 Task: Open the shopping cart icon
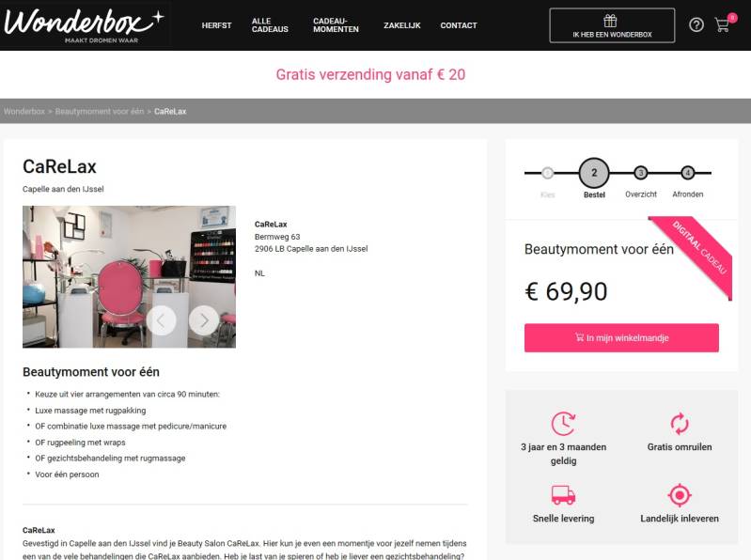point(722,24)
